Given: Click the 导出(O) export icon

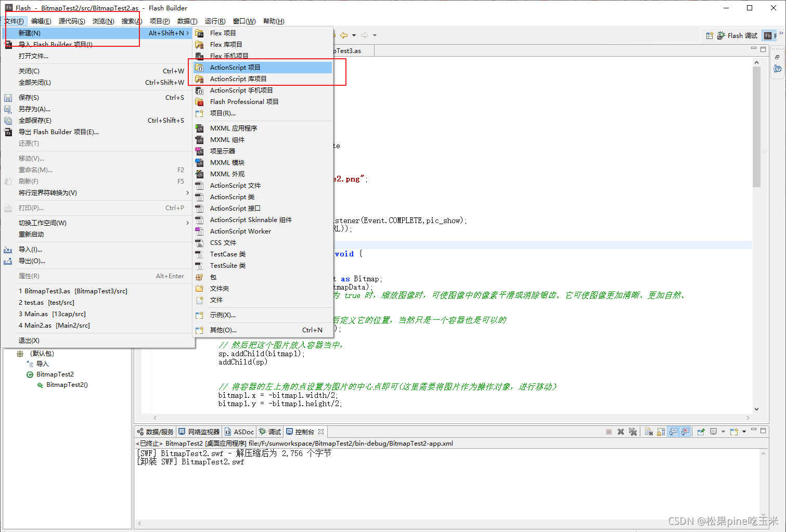Looking at the screenshot, I should click(x=8, y=261).
